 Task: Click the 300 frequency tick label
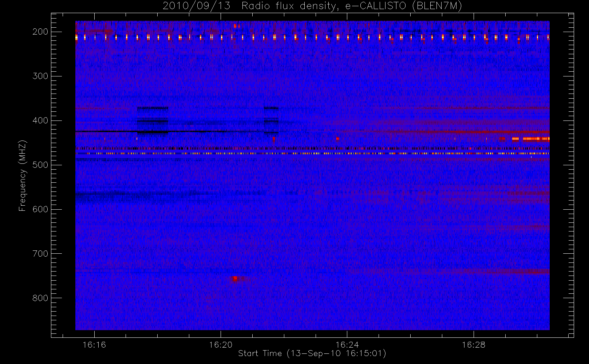point(40,76)
